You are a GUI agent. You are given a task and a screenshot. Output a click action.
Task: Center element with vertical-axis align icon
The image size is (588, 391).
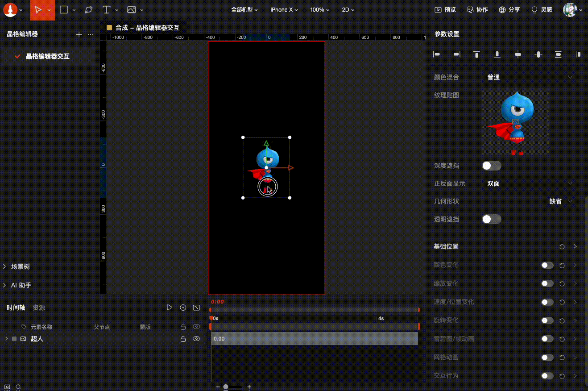click(x=538, y=54)
